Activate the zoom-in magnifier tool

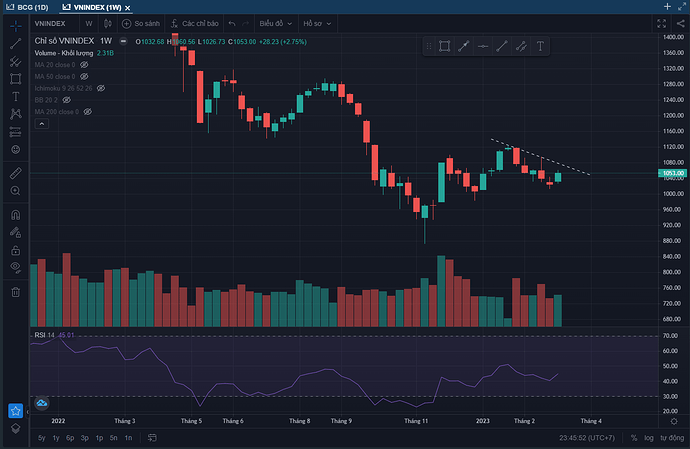(x=15, y=191)
